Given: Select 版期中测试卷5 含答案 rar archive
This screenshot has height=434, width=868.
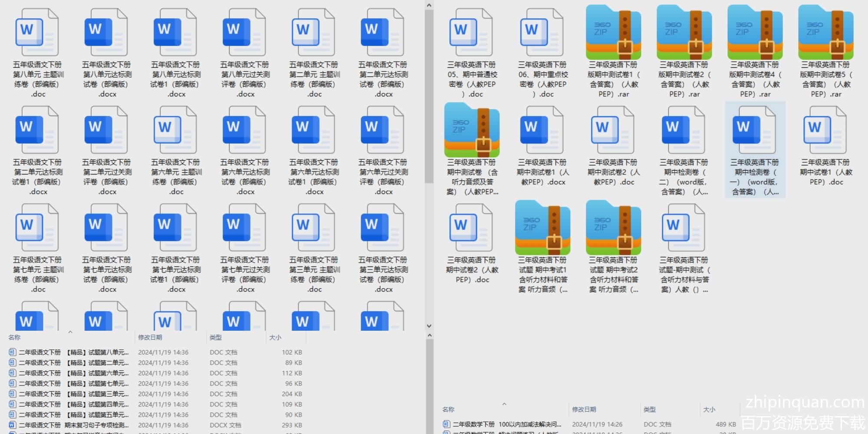Looking at the screenshot, I should point(825,33).
